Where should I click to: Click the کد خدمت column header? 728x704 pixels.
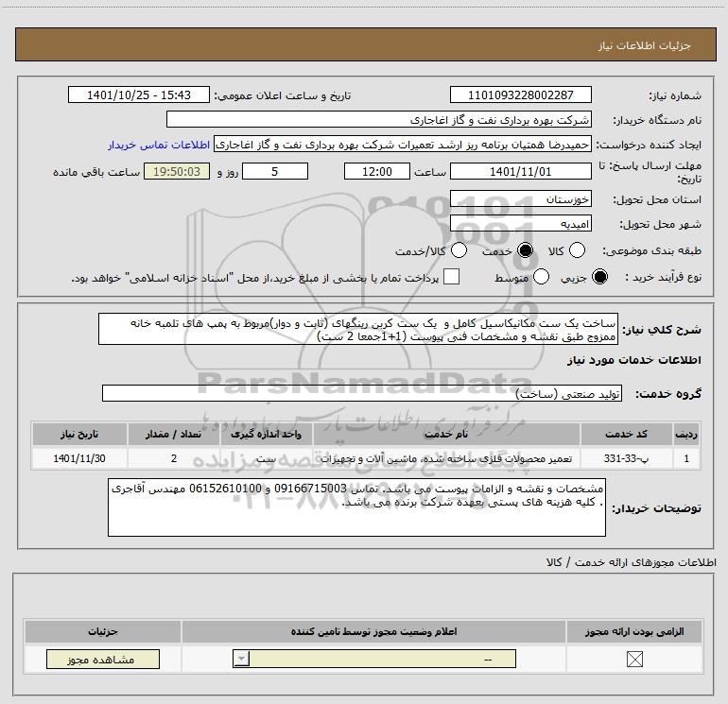(626, 434)
